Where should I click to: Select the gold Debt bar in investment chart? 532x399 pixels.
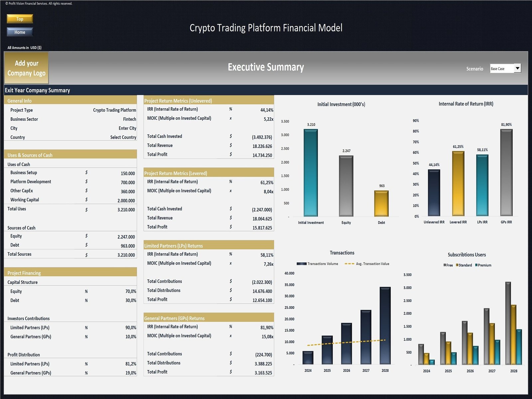[381, 203]
